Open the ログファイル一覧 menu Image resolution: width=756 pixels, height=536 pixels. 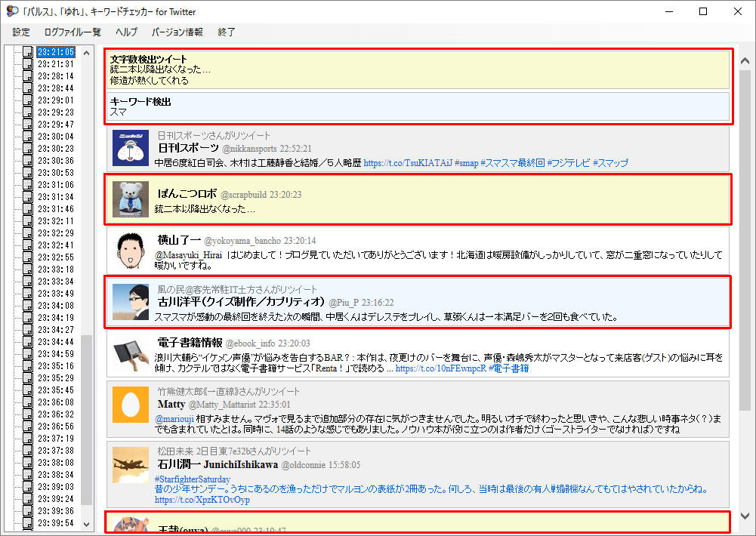pyautogui.click(x=73, y=32)
